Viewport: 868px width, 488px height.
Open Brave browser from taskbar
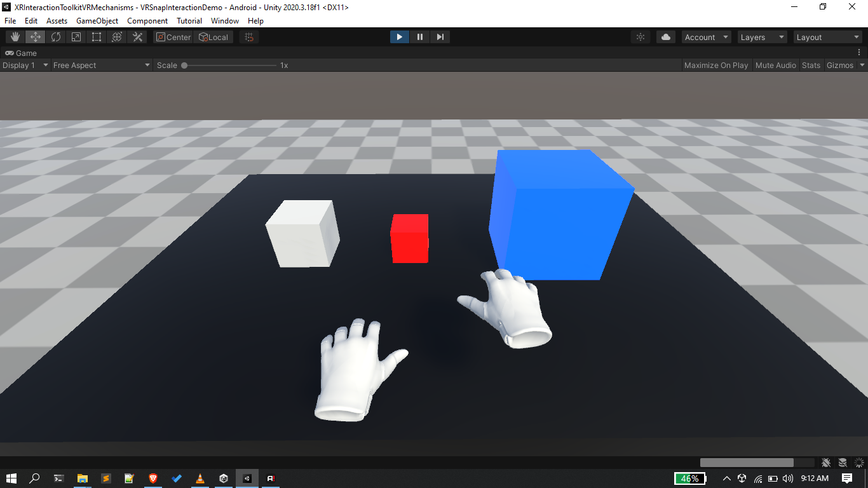(x=153, y=478)
